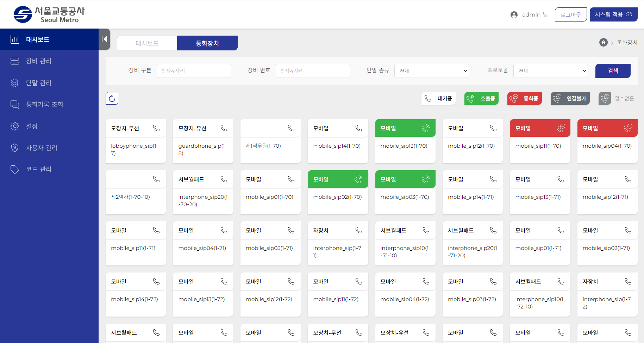Click phone icon on mobile_sip14(1-72) card

[156, 281]
